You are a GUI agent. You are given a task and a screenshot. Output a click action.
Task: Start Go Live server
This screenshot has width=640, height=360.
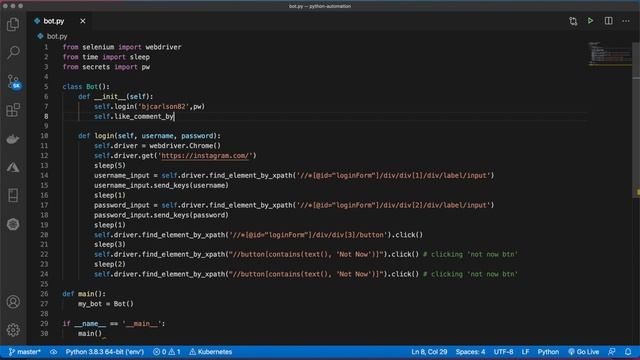(x=584, y=352)
